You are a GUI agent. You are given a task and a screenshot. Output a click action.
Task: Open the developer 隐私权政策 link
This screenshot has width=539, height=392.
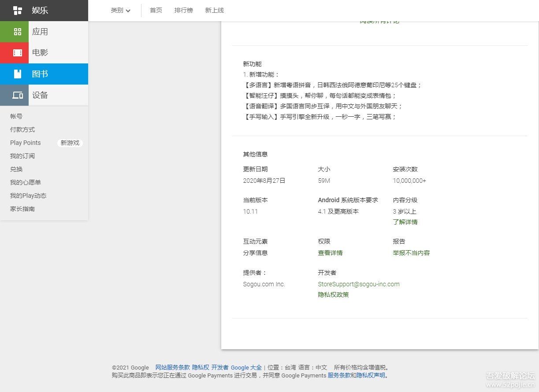[334, 295]
